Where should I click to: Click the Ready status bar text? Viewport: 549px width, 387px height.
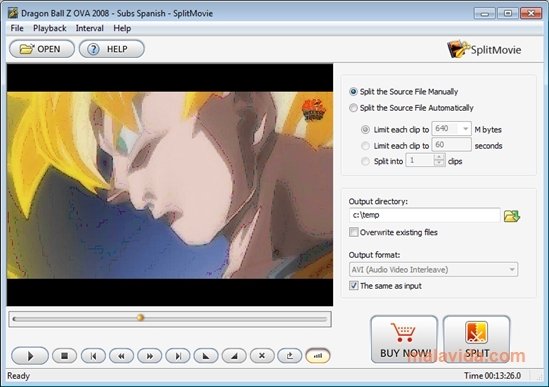coord(19,376)
